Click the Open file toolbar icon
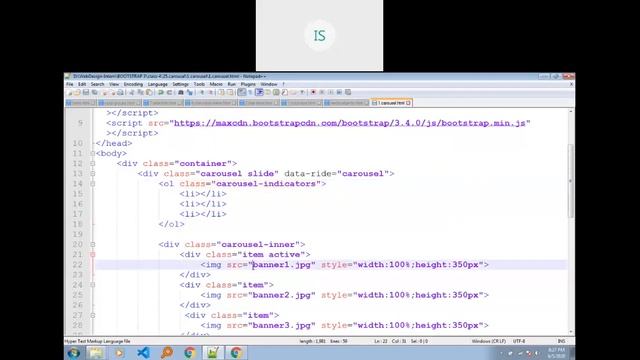 78,93
